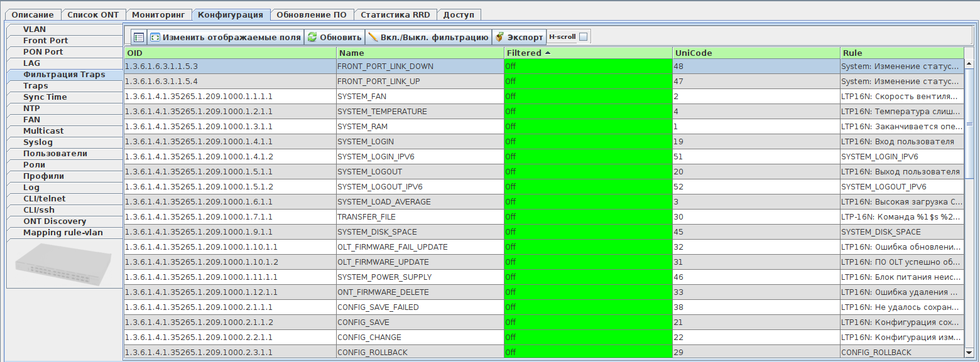Screen dimensions: 980x362
Task: Open Sync Time settings
Action: coord(64,97)
